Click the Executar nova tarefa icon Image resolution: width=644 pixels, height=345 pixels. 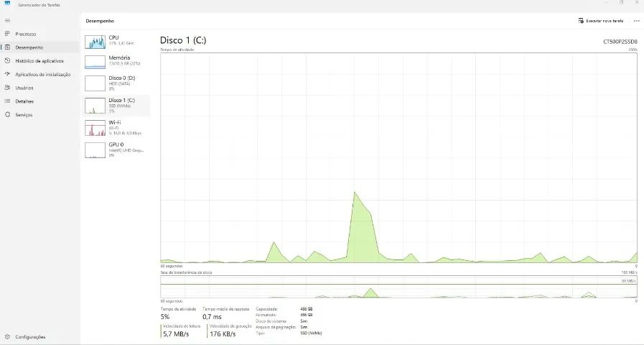point(581,21)
